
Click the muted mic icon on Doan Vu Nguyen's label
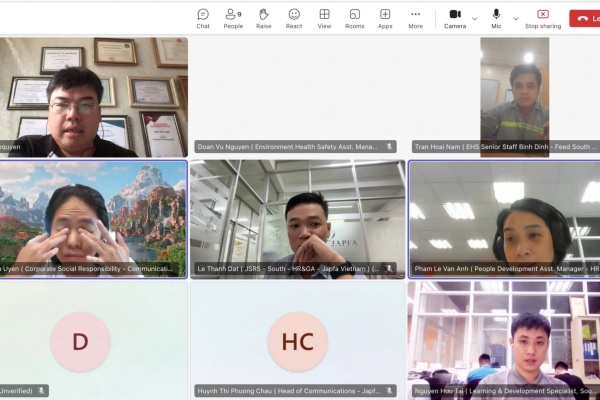pos(389,147)
